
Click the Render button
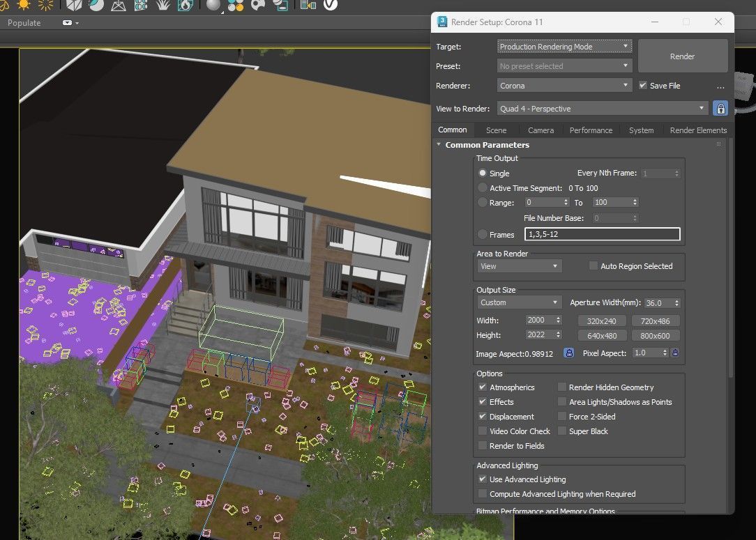pos(683,56)
